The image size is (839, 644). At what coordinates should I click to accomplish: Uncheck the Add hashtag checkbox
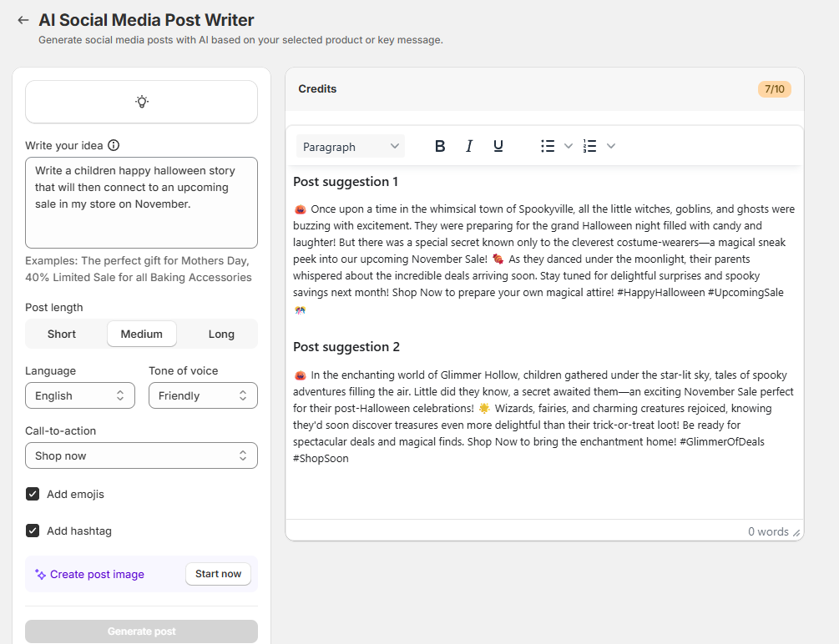pos(33,531)
